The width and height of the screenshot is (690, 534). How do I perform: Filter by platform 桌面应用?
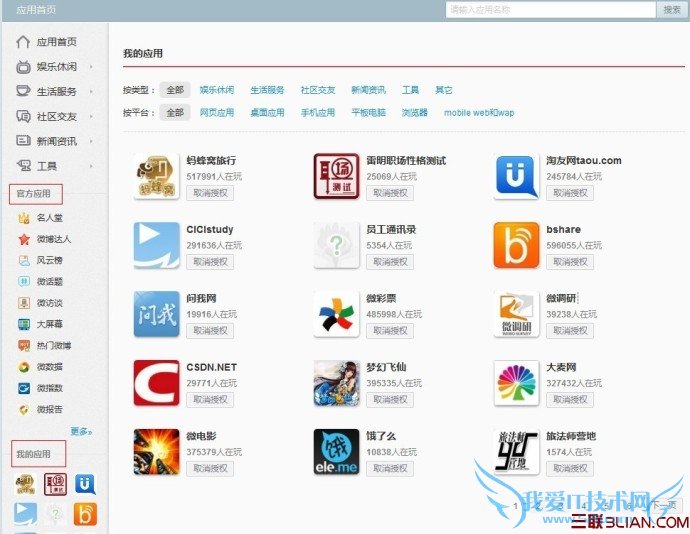point(267,112)
